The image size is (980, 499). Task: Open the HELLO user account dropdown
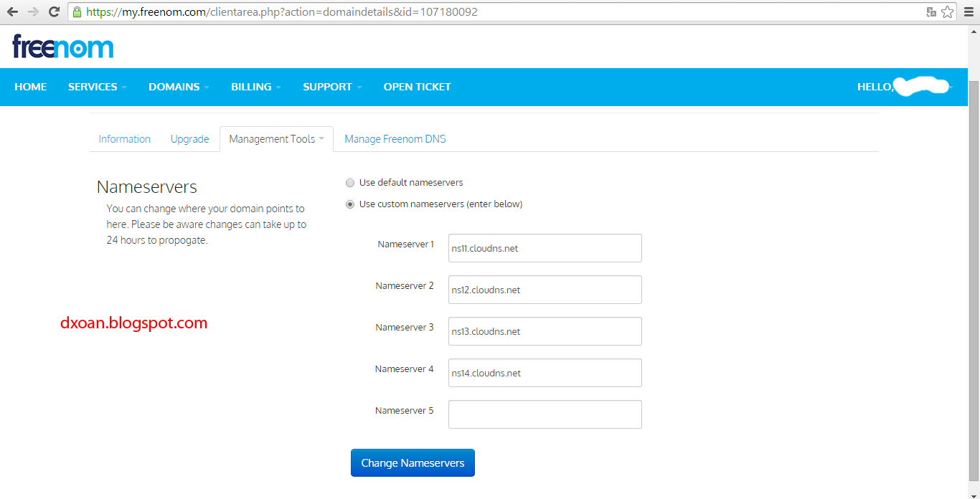click(905, 87)
